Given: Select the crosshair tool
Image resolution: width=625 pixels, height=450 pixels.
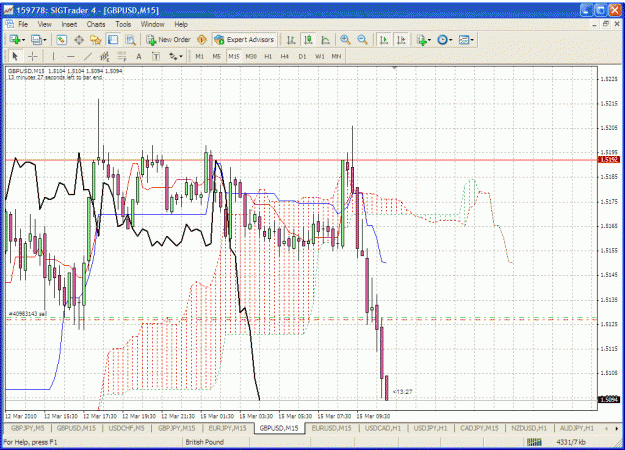Looking at the screenshot, I should tap(32, 57).
